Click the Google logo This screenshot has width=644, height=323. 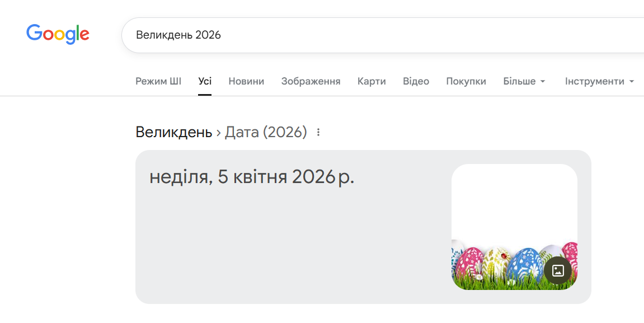pyautogui.click(x=58, y=34)
